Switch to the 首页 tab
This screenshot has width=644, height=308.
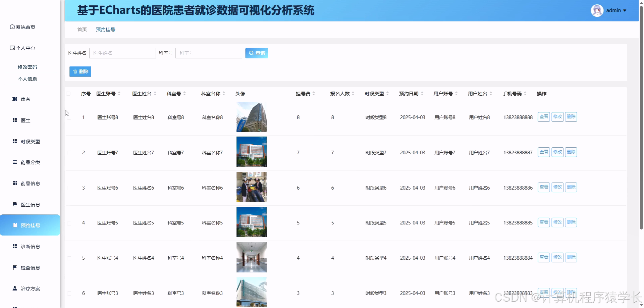[x=82, y=30]
